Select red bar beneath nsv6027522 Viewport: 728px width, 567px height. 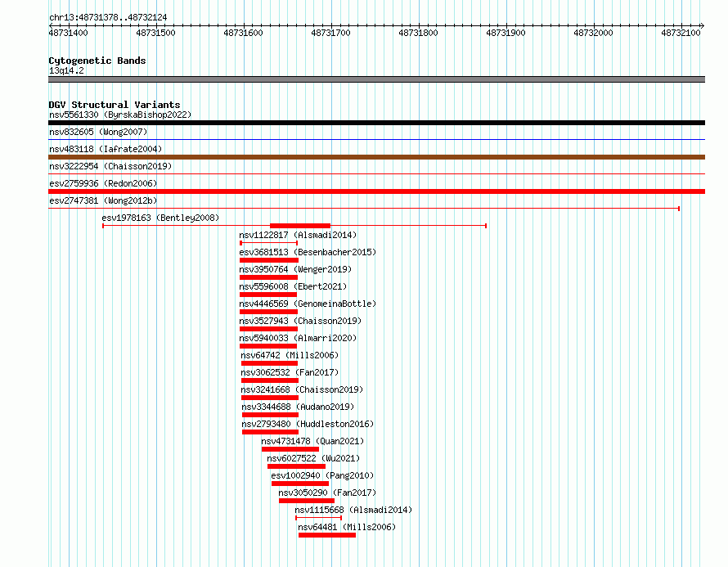296,466
